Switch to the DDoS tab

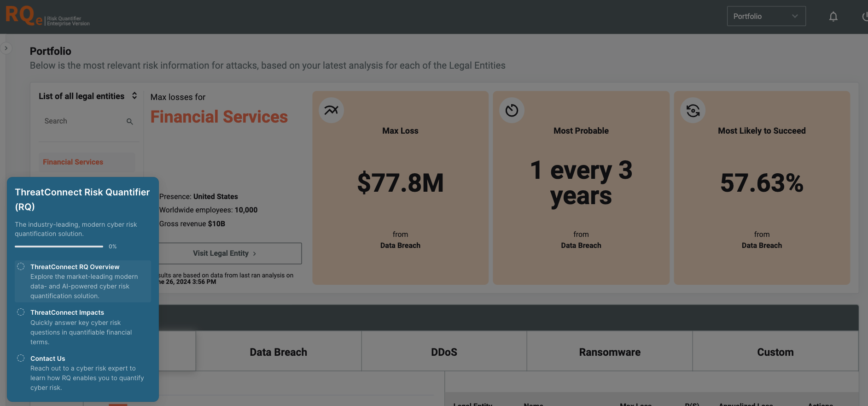(444, 352)
